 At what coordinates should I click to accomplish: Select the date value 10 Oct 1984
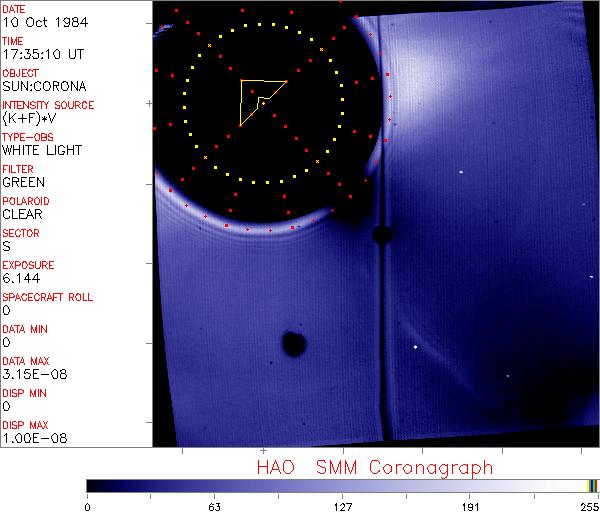(x=45, y=22)
